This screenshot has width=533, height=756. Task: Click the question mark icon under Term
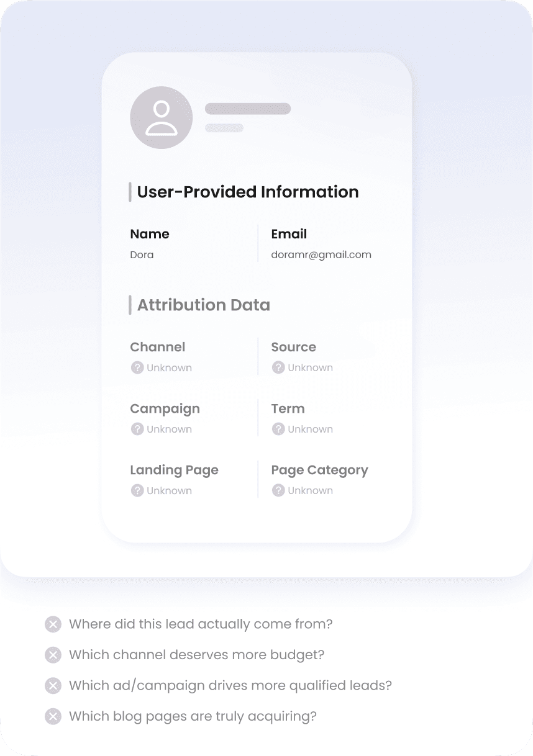tap(278, 429)
